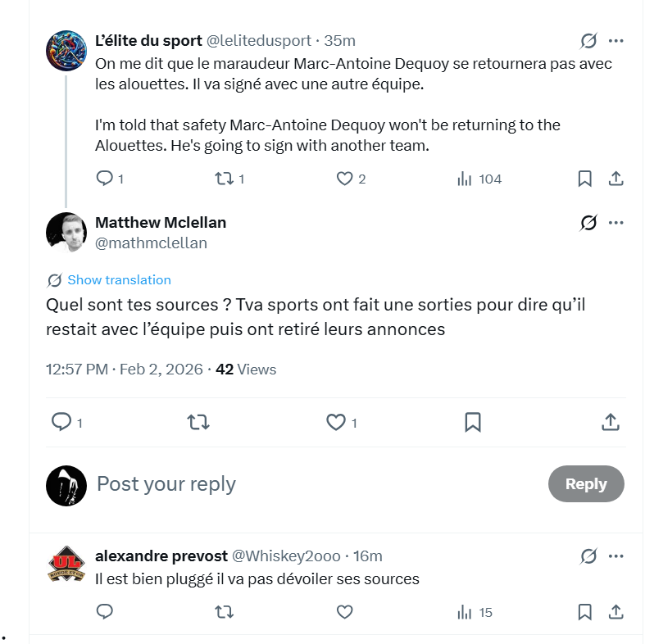Open more options on alexandre prevost's reply
645x644 pixels.
(616, 556)
